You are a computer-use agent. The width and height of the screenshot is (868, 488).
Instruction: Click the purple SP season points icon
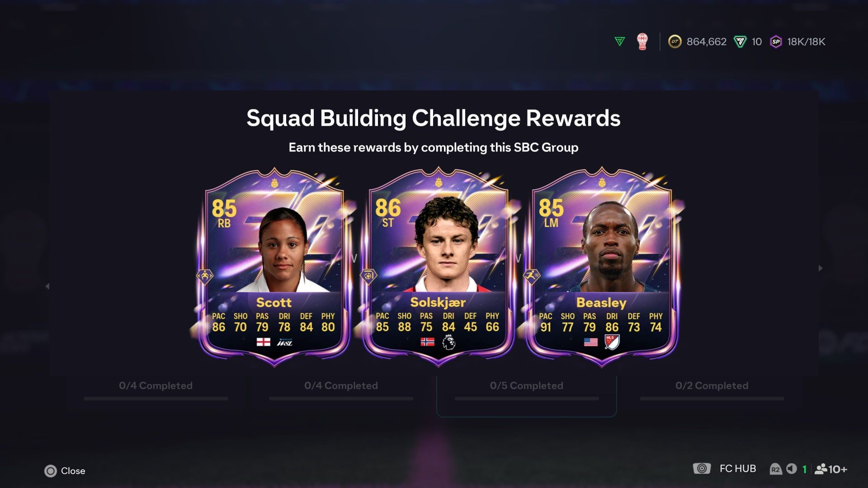pos(776,42)
